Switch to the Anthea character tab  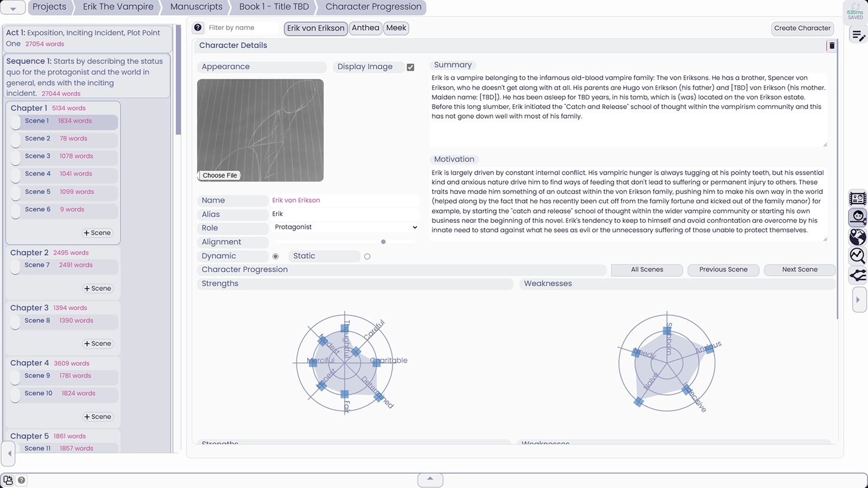tap(365, 28)
